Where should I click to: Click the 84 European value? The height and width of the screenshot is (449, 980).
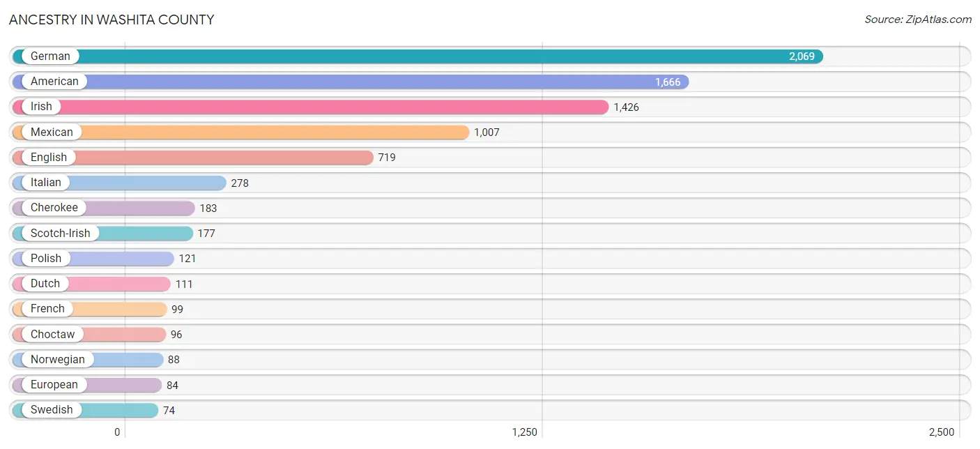point(172,386)
